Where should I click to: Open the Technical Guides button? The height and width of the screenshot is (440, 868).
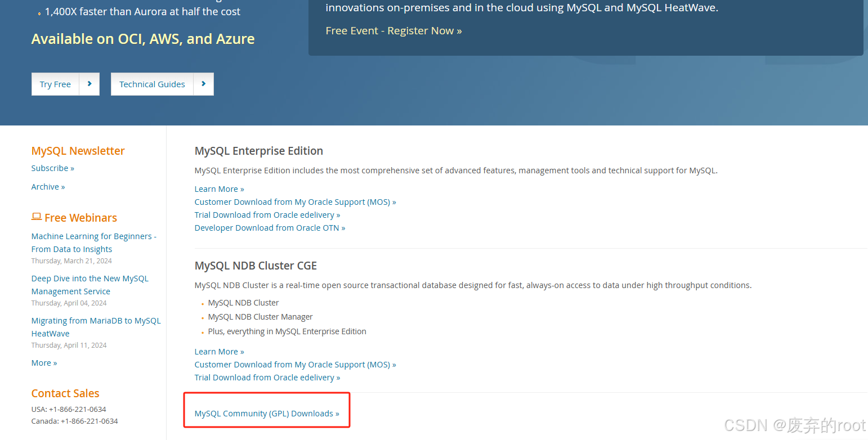tap(152, 84)
